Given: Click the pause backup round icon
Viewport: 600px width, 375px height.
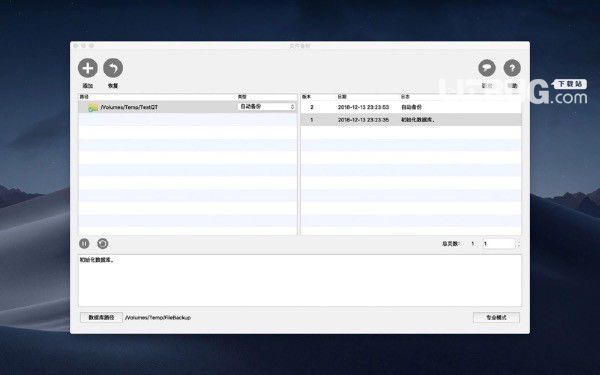Looking at the screenshot, I should [x=84, y=243].
